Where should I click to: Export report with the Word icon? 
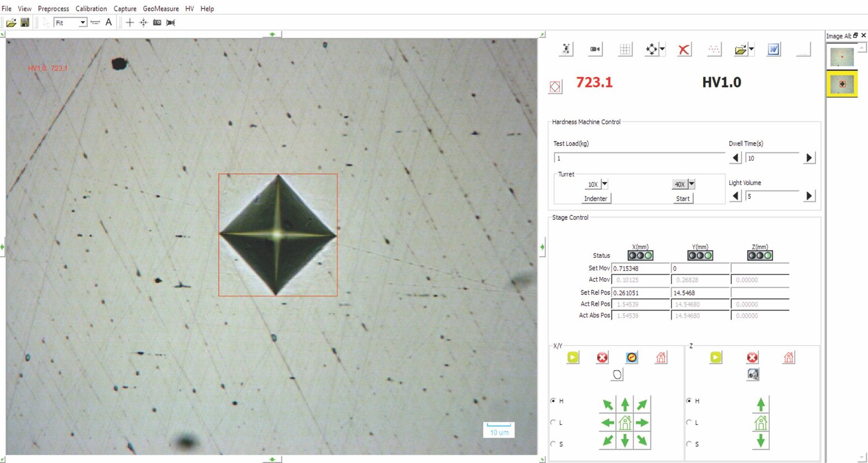pos(774,49)
